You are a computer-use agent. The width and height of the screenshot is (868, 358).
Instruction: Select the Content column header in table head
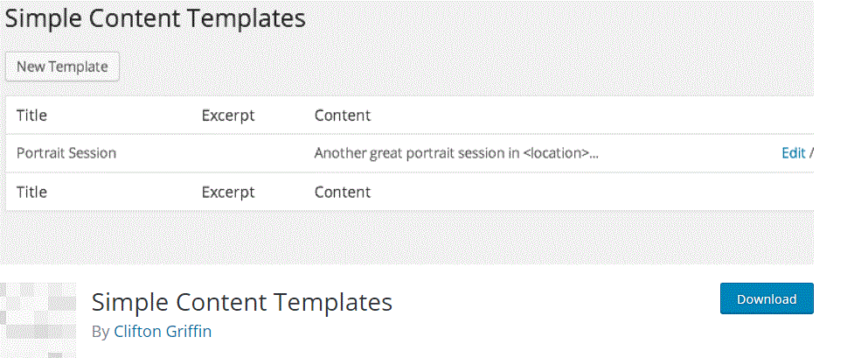coord(342,116)
